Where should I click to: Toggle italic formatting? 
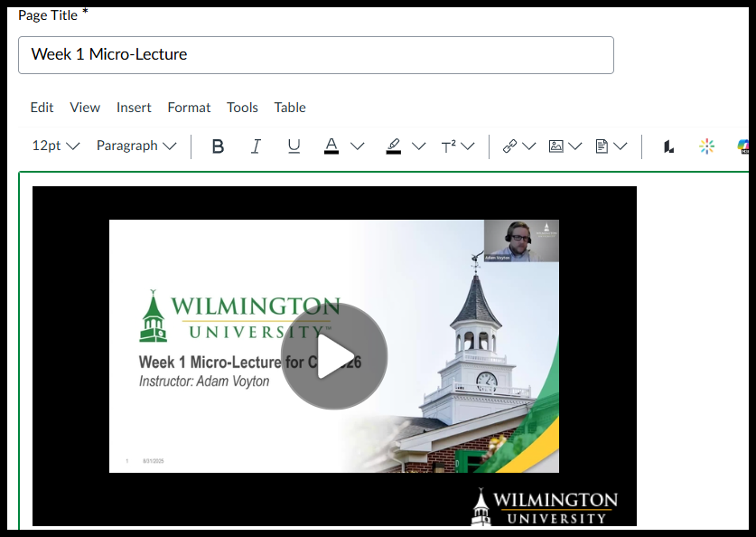coord(256,146)
